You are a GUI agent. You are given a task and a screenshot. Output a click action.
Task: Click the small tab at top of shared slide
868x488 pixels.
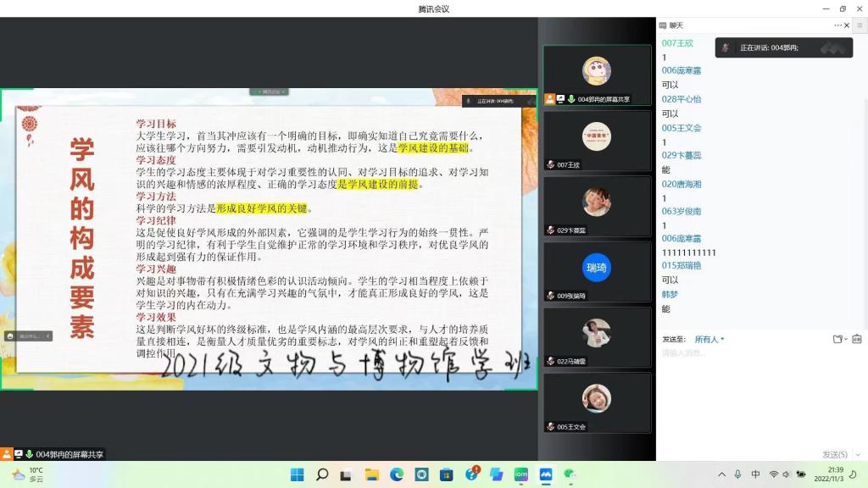point(269,91)
